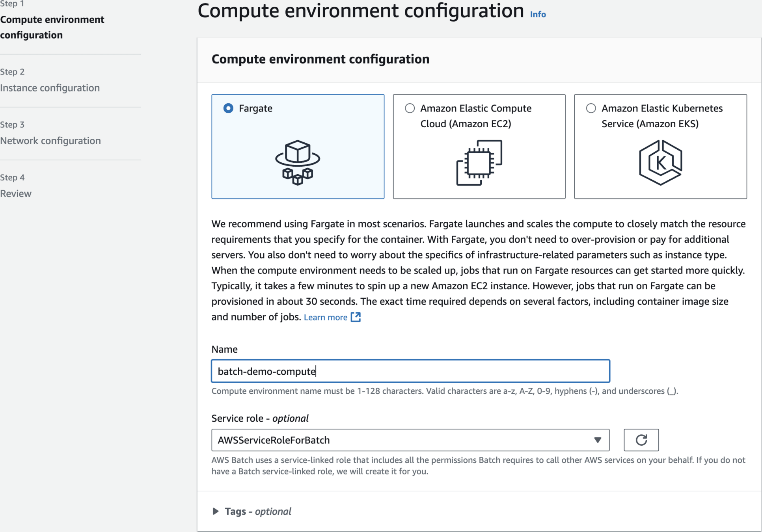Image resolution: width=762 pixels, height=532 pixels.
Task: Click Step 1 Compute environment configuration
Action: (52, 27)
